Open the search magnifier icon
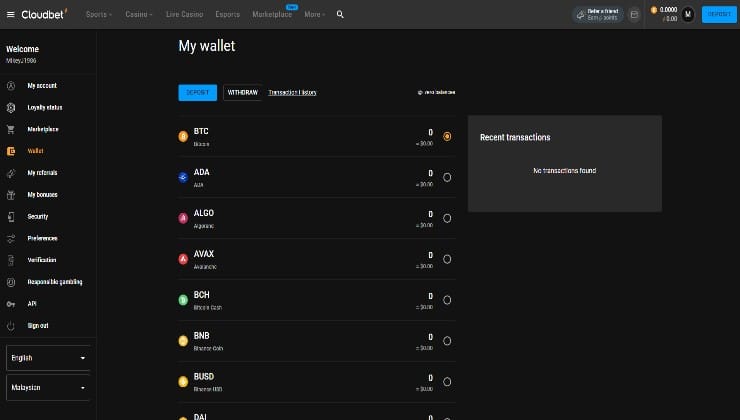The width and height of the screenshot is (740, 420). (x=340, y=15)
